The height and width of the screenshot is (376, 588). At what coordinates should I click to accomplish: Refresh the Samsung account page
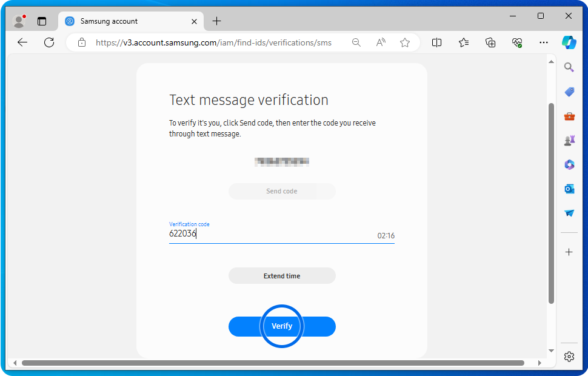(x=49, y=42)
